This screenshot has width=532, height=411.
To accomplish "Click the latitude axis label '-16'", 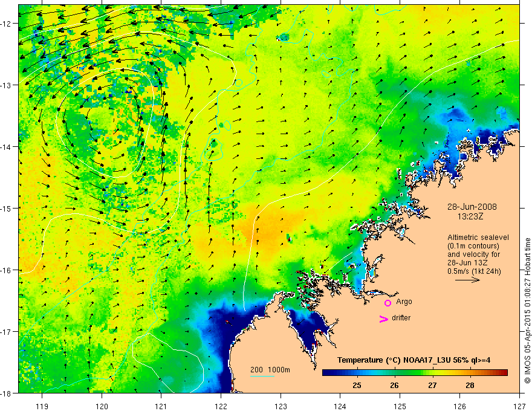I will [7, 270].
